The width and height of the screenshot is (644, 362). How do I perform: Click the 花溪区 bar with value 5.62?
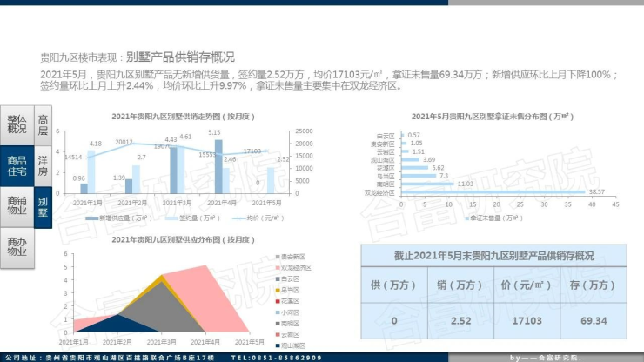click(x=414, y=168)
